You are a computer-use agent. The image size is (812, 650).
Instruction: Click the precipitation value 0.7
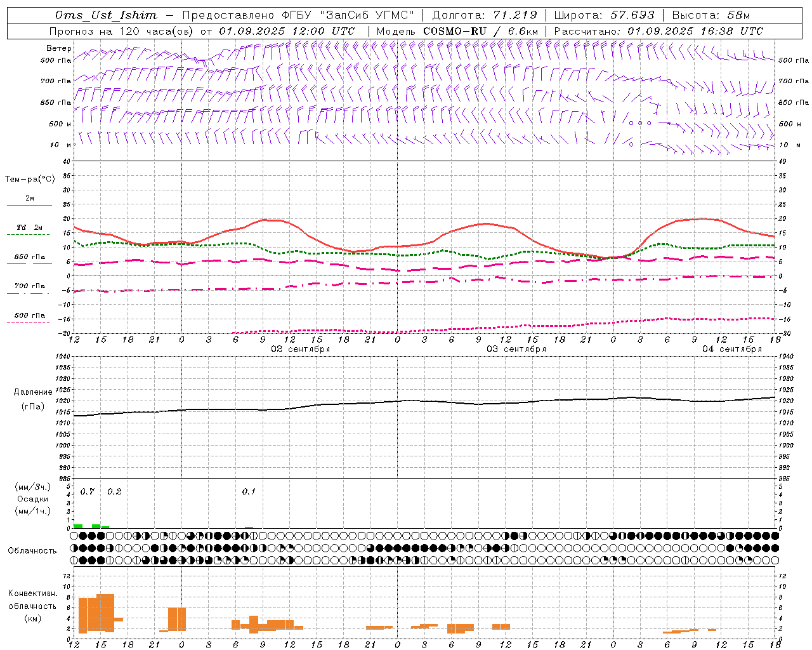click(x=88, y=491)
